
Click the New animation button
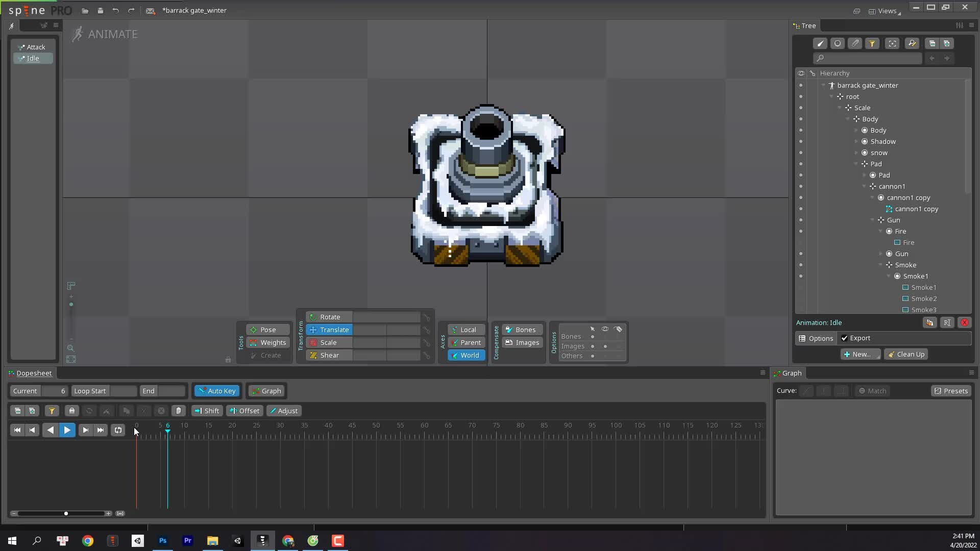click(860, 354)
